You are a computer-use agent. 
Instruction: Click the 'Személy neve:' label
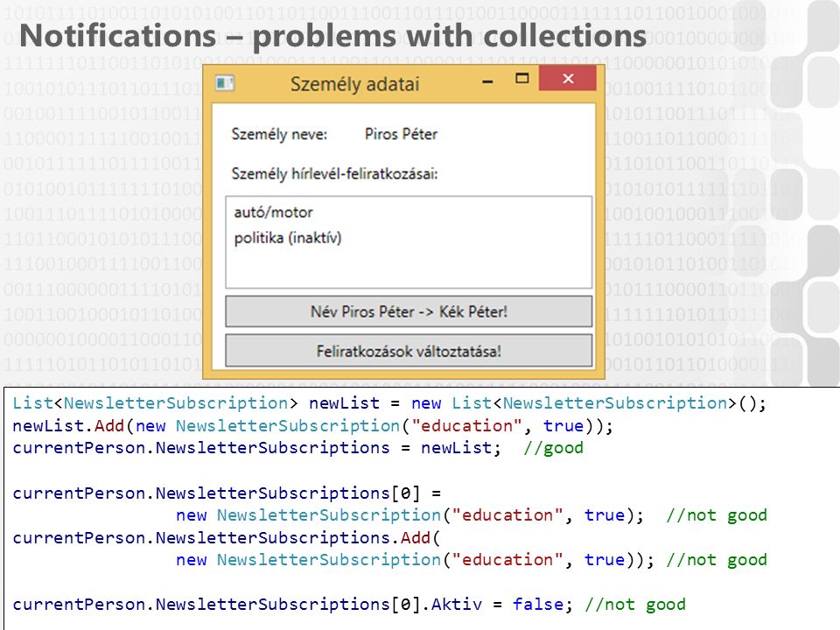pyautogui.click(x=279, y=134)
